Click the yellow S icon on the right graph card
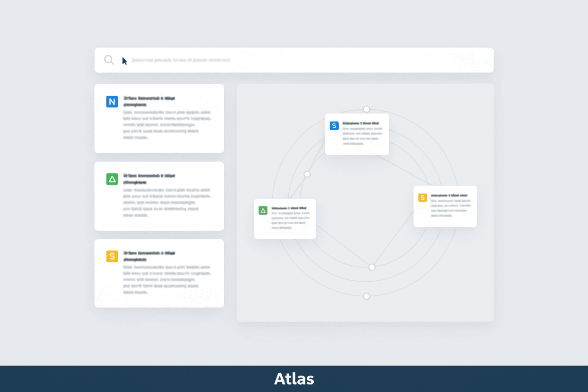This screenshot has height=392, width=588. tap(423, 197)
